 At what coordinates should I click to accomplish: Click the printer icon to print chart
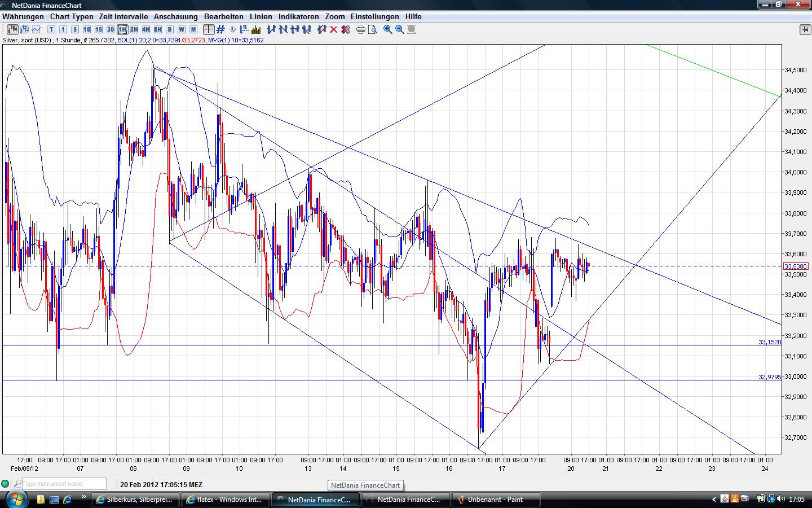point(361,29)
